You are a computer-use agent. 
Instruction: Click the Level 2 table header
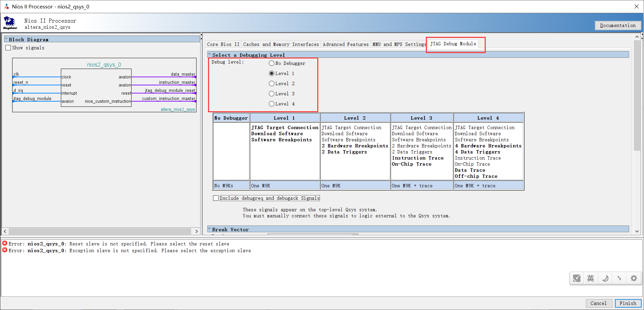(x=355, y=118)
